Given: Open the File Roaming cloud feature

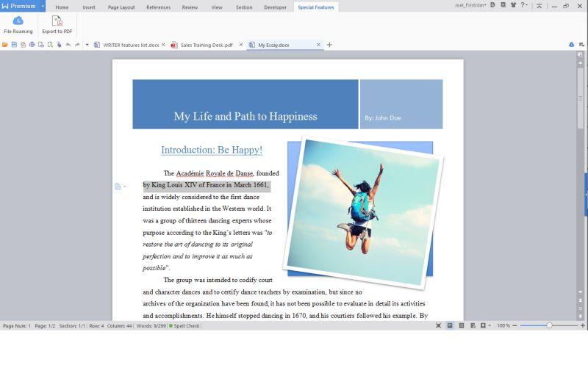Looking at the screenshot, I should pyautogui.click(x=18, y=25).
